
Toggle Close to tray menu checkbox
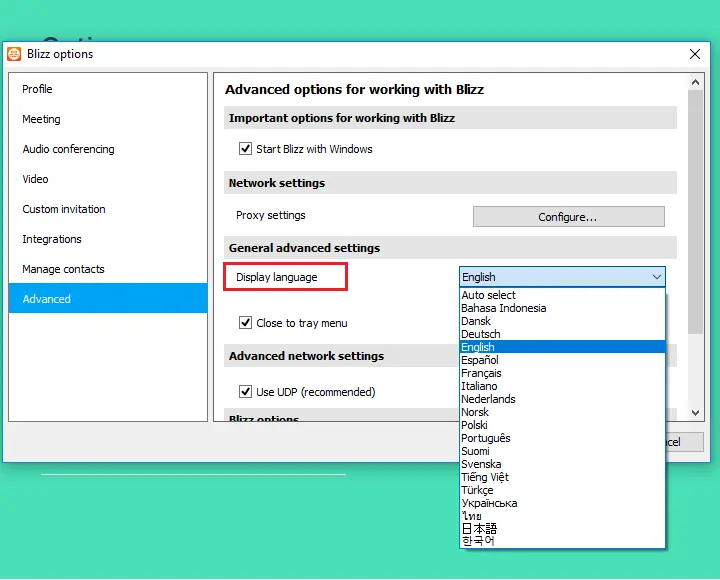[245, 323]
